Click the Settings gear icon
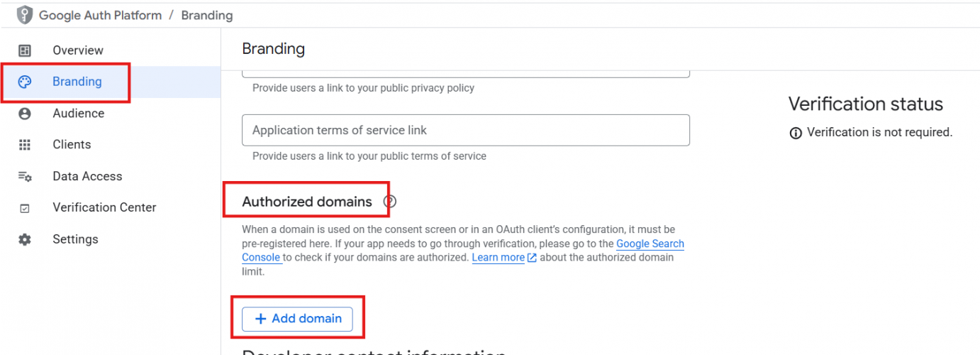This screenshot has height=355, width=980. pyautogui.click(x=25, y=239)
